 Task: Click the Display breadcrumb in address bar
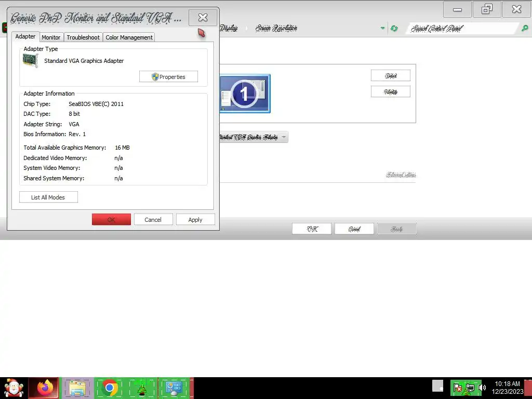(x=229, y=28)
